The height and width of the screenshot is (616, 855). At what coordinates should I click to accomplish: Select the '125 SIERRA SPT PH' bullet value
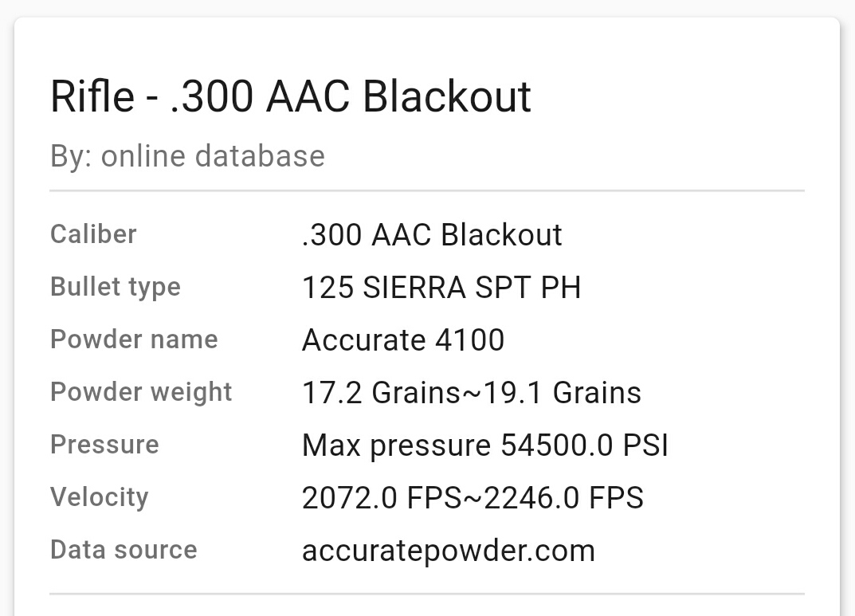441,288
